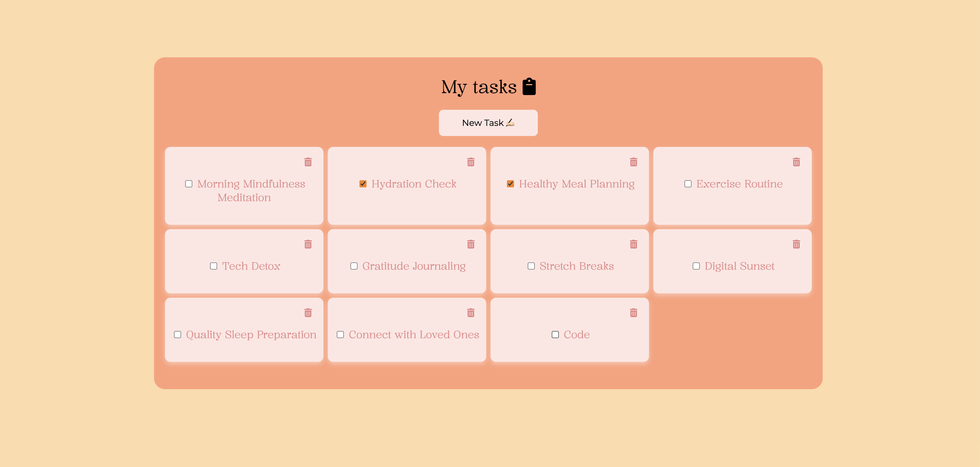Image resolution: width=980 pixels, height=467 pixels.
Task: Remove the Stretch Breaks task
Action: coord(633,244)
